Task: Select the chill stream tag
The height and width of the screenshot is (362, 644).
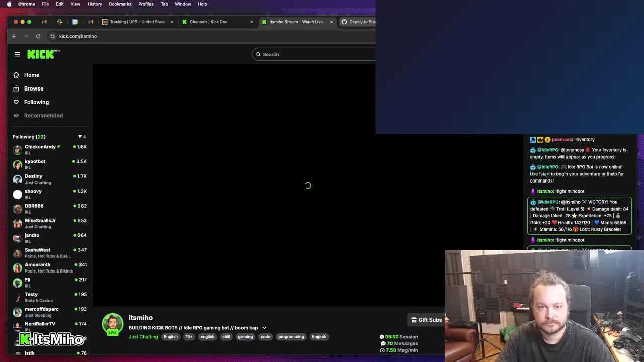Action: tap(226, 337)
